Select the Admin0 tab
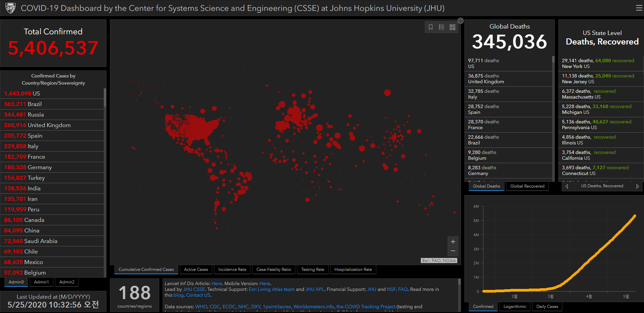The width and height of the screenshot is (644, 313). (x=16, y=282)
